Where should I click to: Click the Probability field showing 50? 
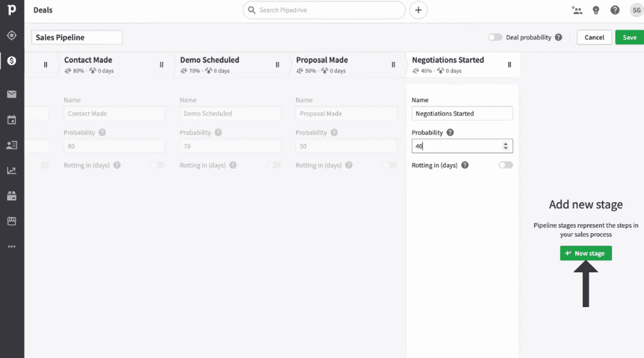[x=346, y=146]
